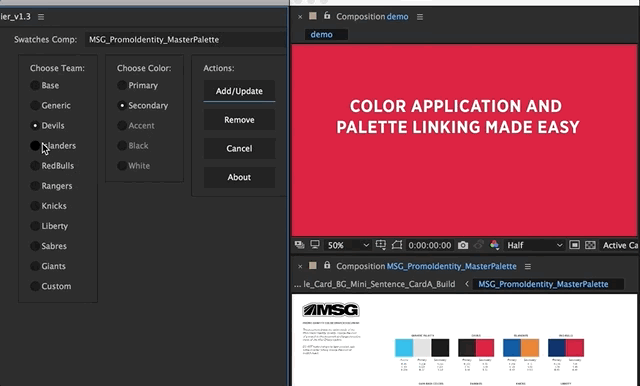Select the Islanders team radio button
Image resolution: width=640 pixels, height=386 pixels.
click(x=35, y=145)
